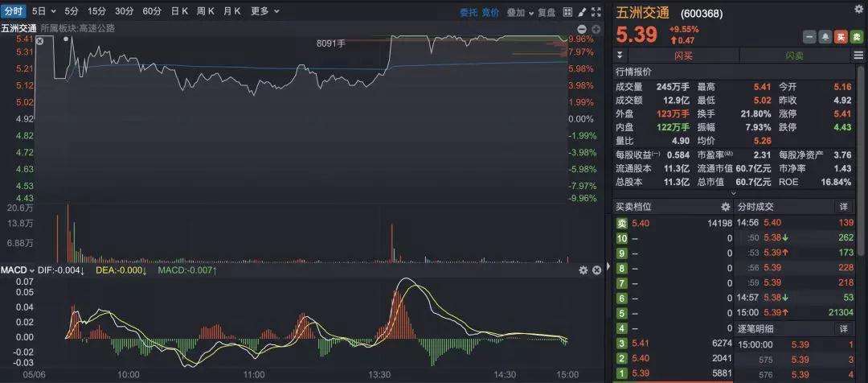
Task: Expand more quote details chevron
Action: tap(734, 193)
